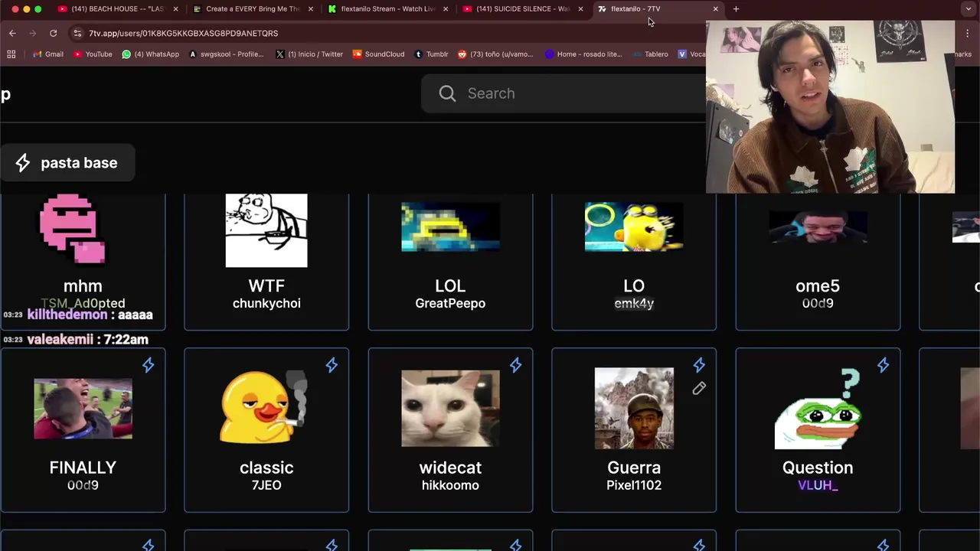
Task: Click chat username killthedemon
Action: 67,315
